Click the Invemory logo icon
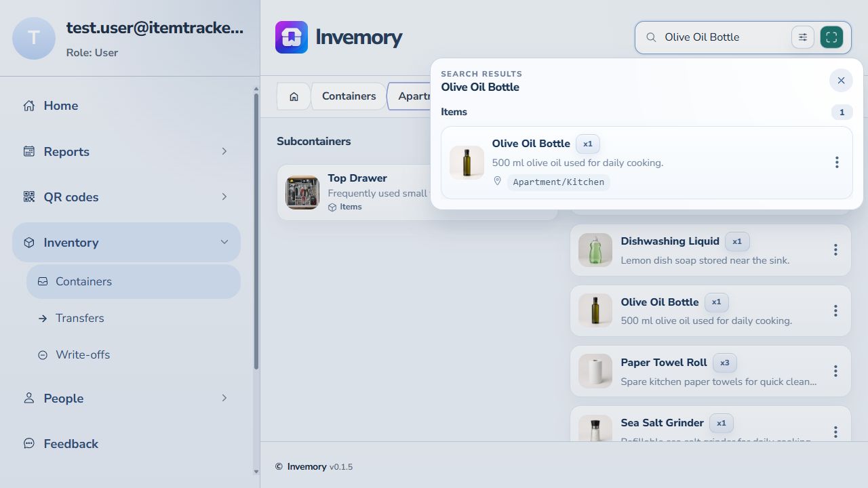The width and height of the screenshot is (868, 488). pos(292,37)
